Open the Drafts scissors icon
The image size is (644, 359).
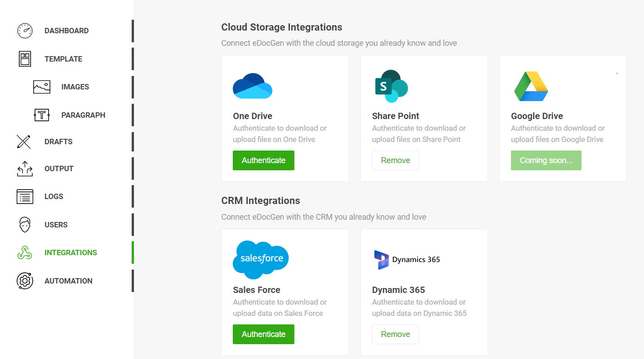24,142
